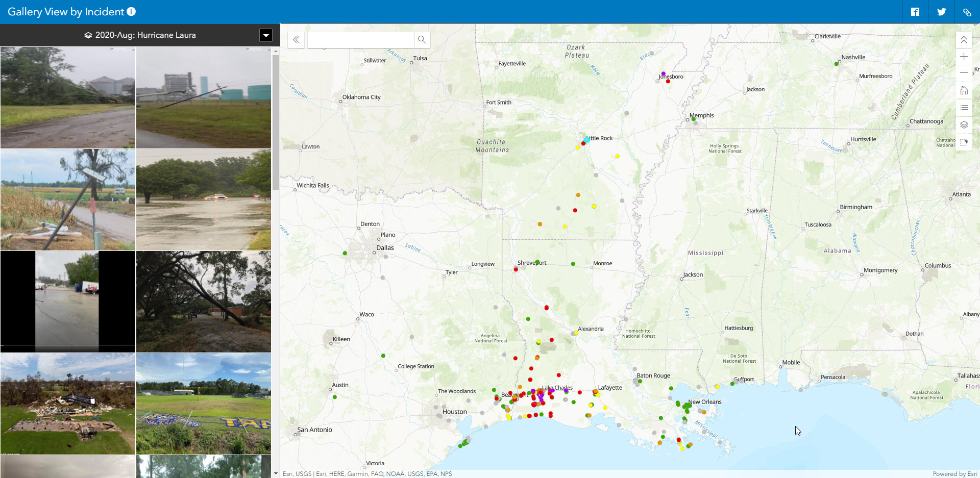
Task: Open the map layers panel
Action: 964,125
